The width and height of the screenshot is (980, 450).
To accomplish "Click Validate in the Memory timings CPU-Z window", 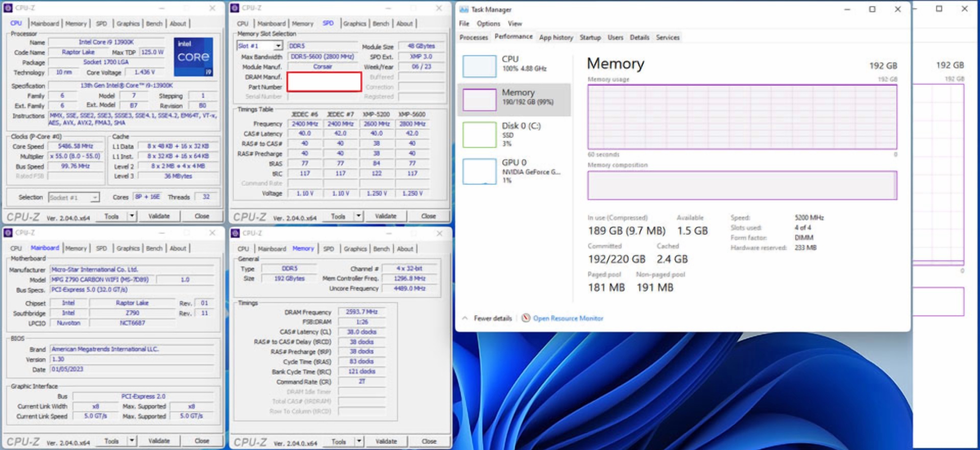I will coord(386,441).
